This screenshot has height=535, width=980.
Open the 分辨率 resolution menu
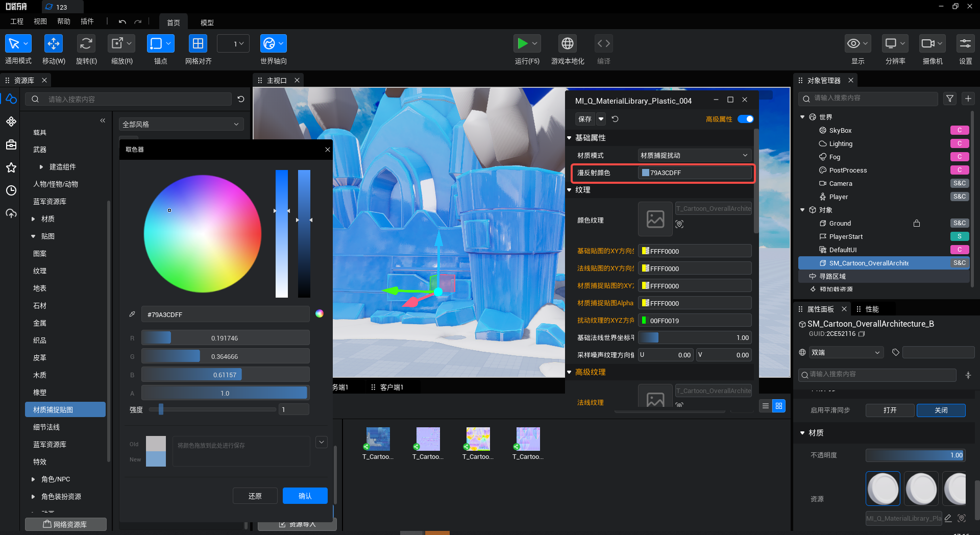pyautogui.click(x=895, y=44)
